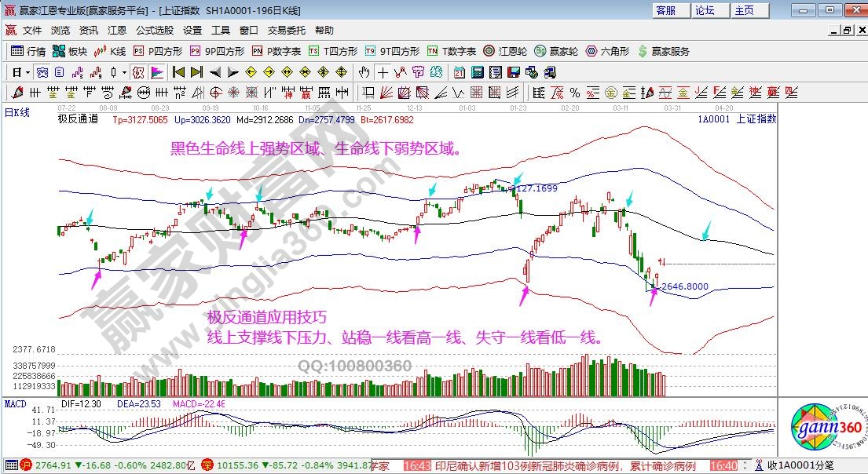Click the percent sign drawing tool
The image size is (868, 474).
(x=574, y=93)
